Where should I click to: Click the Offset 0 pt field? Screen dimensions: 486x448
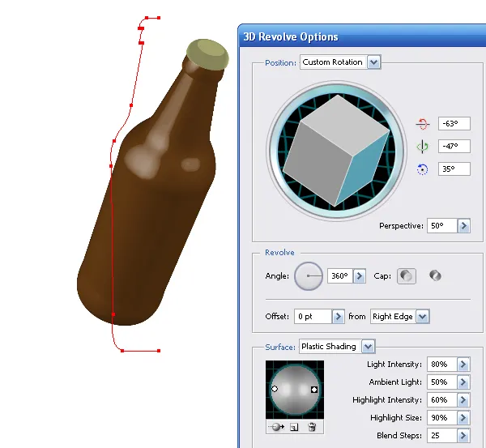point(313,317)
